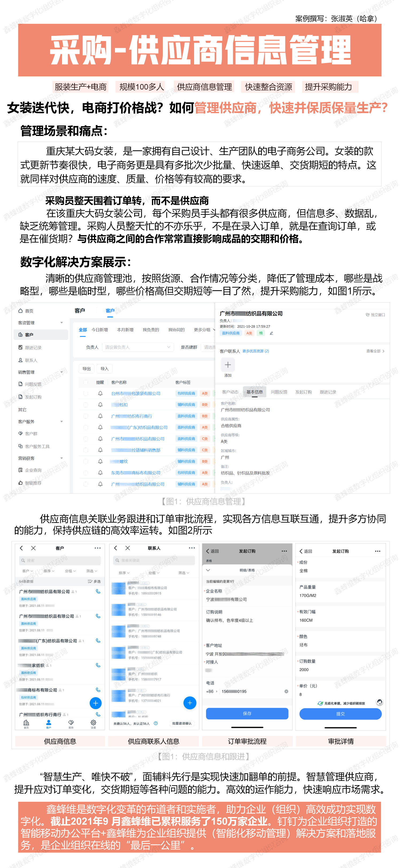This screenshot has width=401, height=868.
Task: Check the box for 东莞市 商标布有限公司
Action: 86,472
